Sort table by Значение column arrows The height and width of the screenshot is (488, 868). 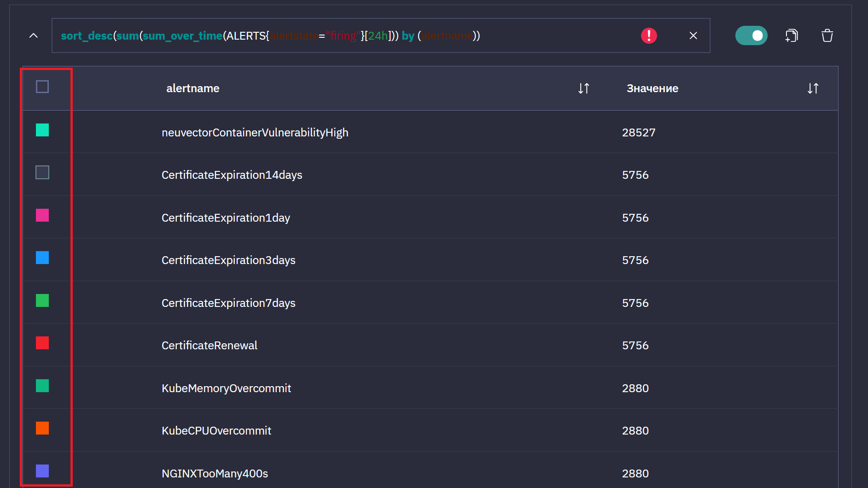click(x=813, y=88)
